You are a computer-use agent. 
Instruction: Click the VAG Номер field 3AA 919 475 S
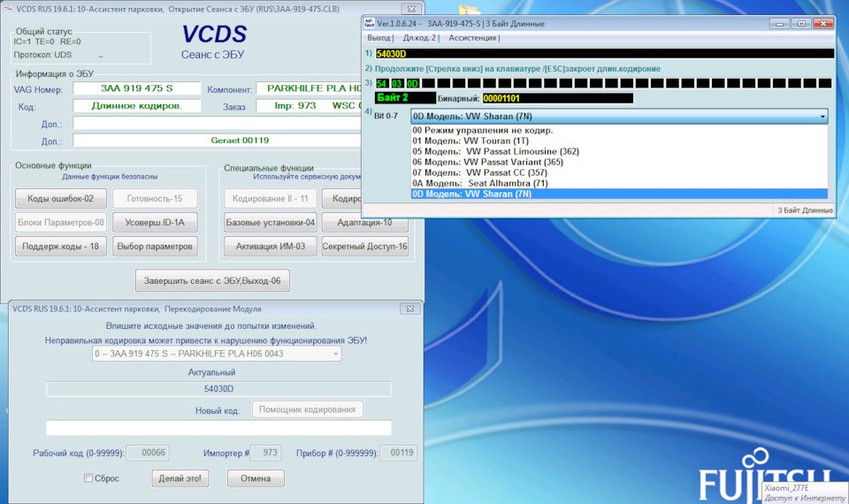[137, 88]
